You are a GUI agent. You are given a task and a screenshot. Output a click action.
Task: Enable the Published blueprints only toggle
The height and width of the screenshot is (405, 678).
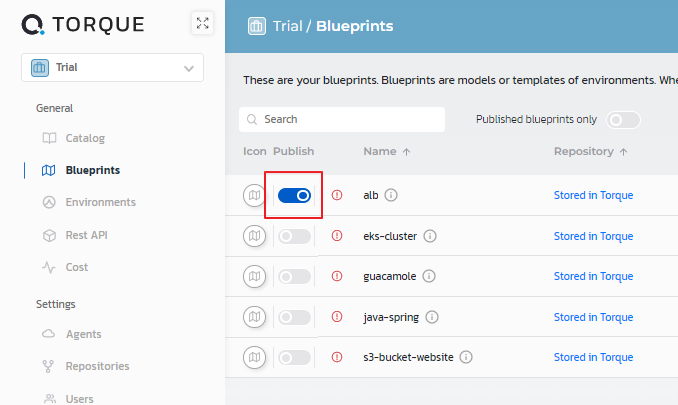pyautogui.click(x=622, y=120)
